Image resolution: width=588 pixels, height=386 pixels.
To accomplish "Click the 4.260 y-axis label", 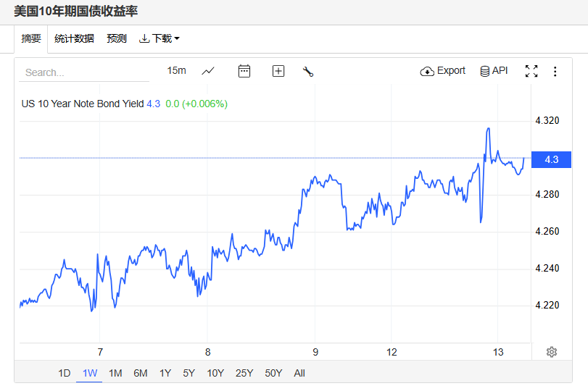I will point(547,231).
